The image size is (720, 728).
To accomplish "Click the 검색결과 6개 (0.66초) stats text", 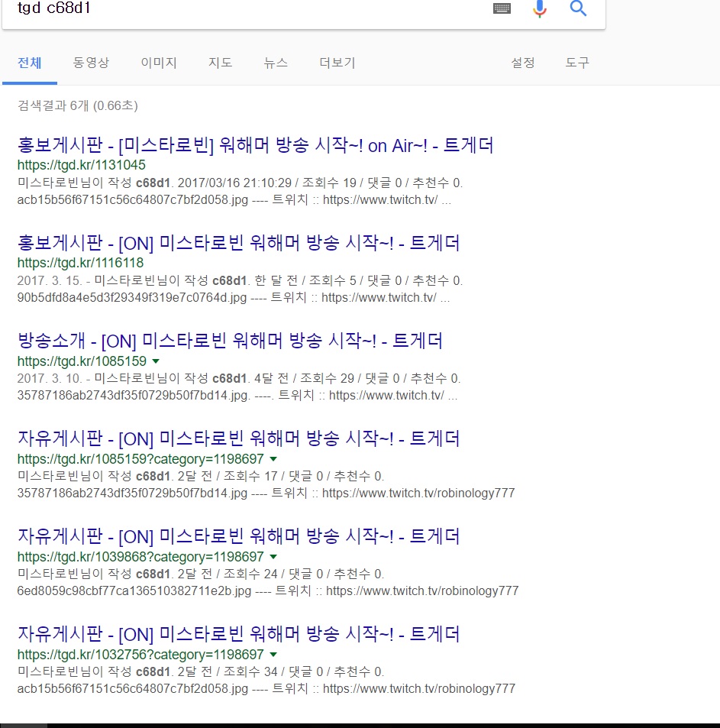I will (77, 106).
